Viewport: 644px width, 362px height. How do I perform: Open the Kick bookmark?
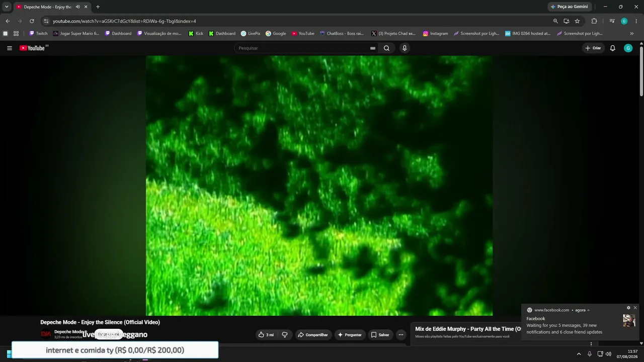tap(196, 34)
